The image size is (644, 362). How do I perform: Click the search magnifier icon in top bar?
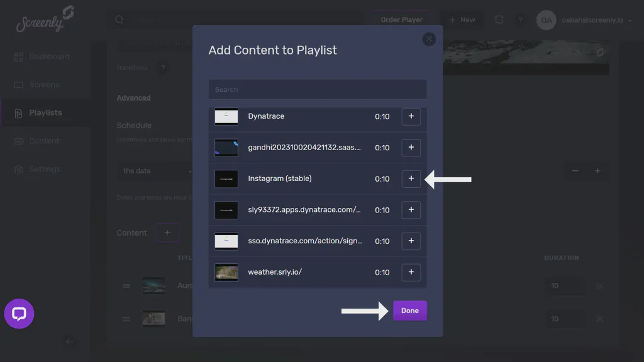pyautogui.click(x=119, y=19)
